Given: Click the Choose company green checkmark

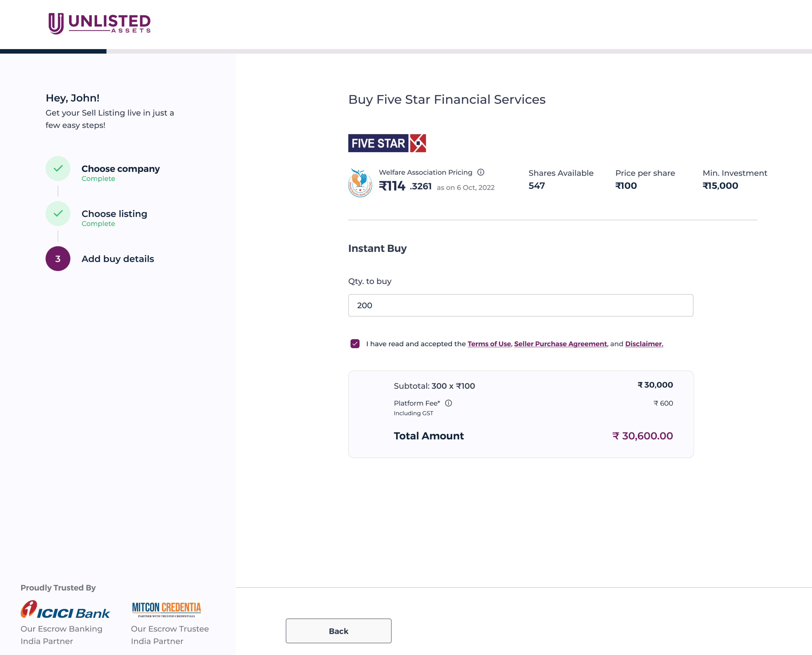Looking at the screenshot, I should [58, 169].
